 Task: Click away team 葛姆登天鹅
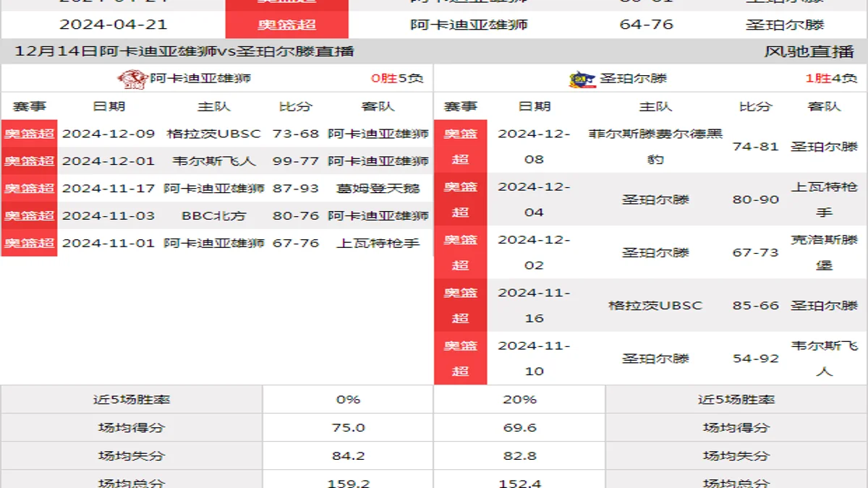point(378,188)
